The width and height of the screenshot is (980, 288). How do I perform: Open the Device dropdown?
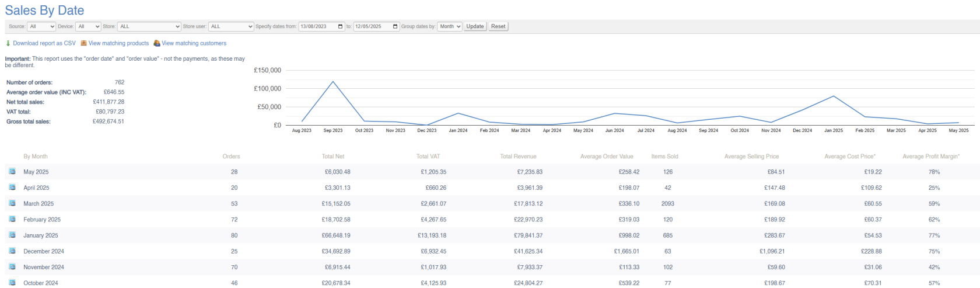[89, 26]
